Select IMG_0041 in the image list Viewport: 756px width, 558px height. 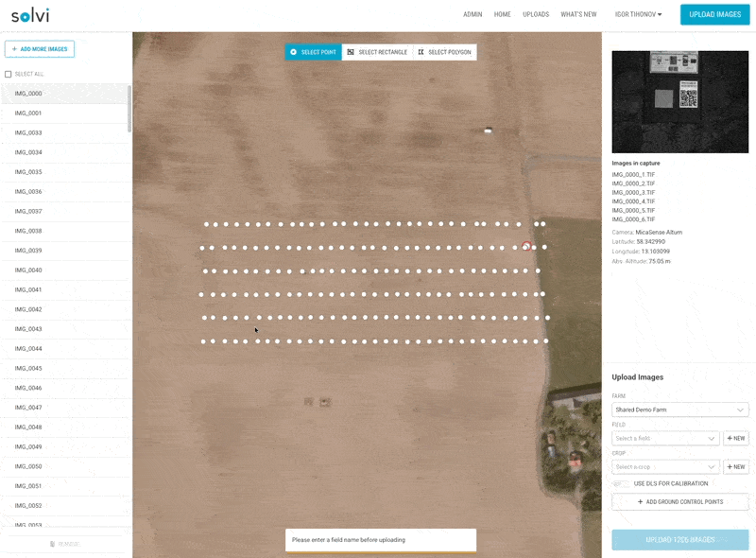[x=65, y=290]
